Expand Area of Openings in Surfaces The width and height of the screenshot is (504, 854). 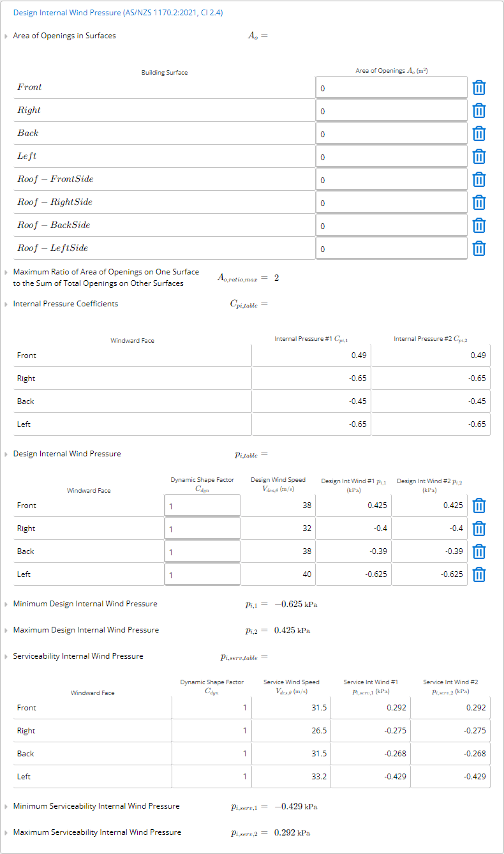(6, 36)
